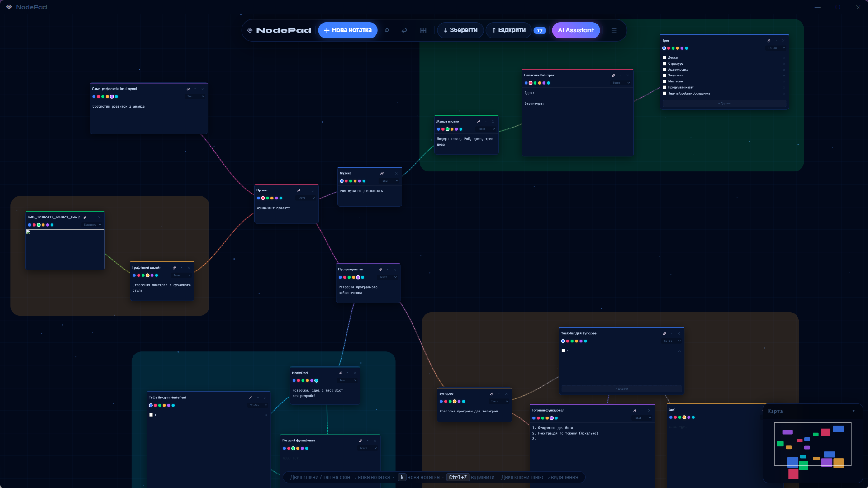Close the Музика note with its X
Image resolution: width=868 pixels, height=488 pixels.
(x=396, y=174)
